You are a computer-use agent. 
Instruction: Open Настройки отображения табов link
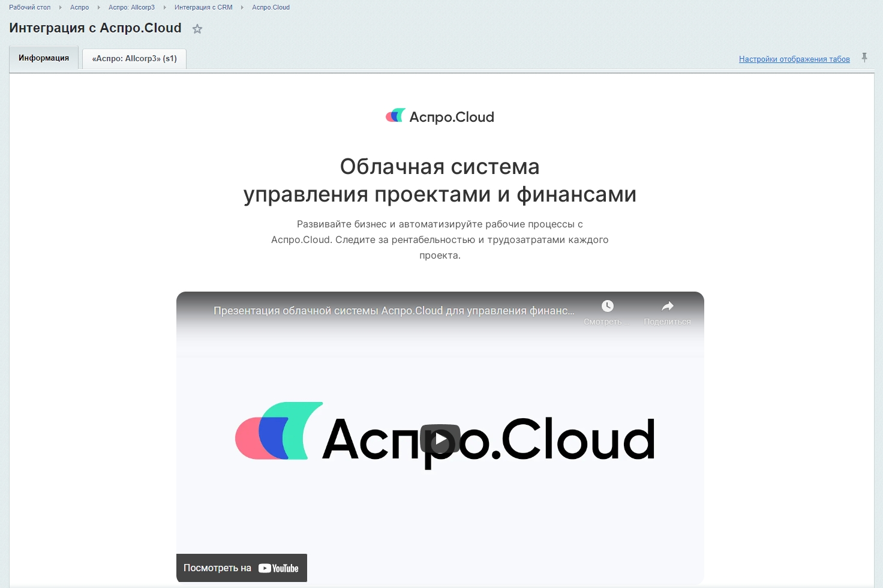pos(794,59)
